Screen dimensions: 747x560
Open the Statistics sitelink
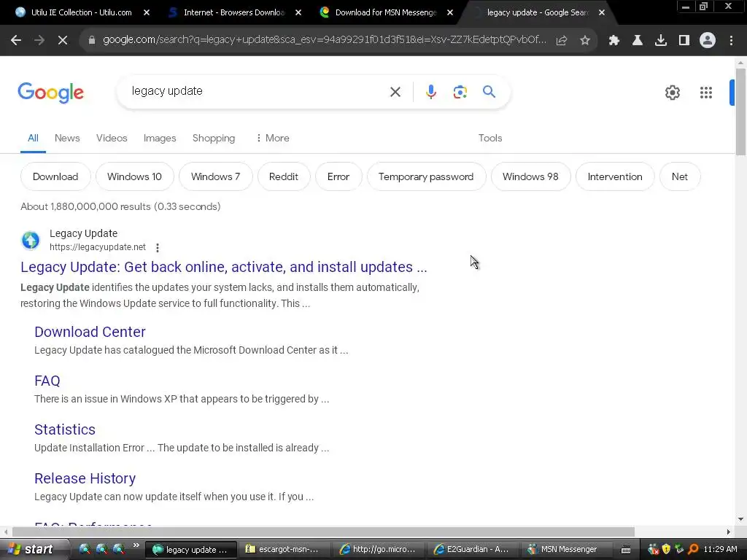coord(65,429)
